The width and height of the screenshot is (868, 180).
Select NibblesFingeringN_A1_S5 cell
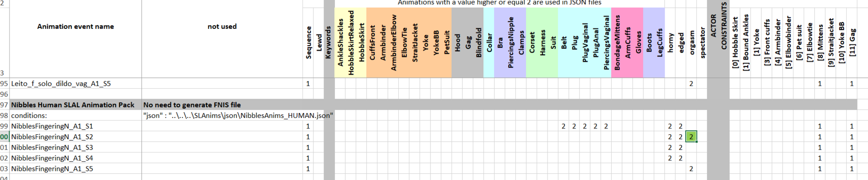(x=75, y=169)
